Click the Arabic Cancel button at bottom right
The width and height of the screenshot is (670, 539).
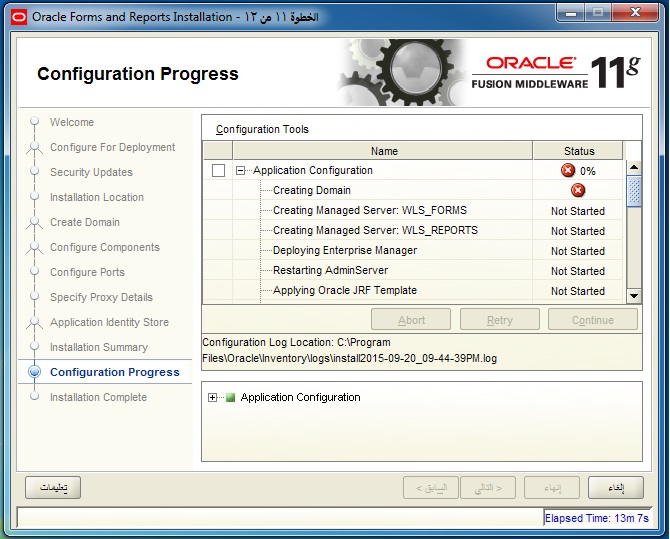coord(616,487)
